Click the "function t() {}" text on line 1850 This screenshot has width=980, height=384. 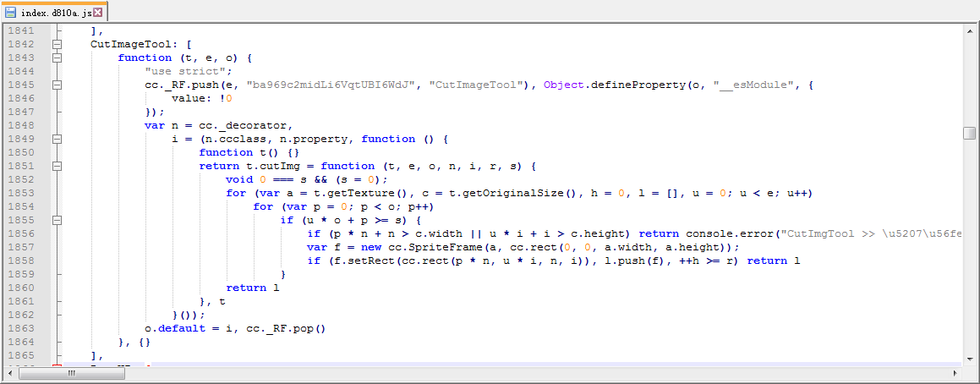[249, 152]
